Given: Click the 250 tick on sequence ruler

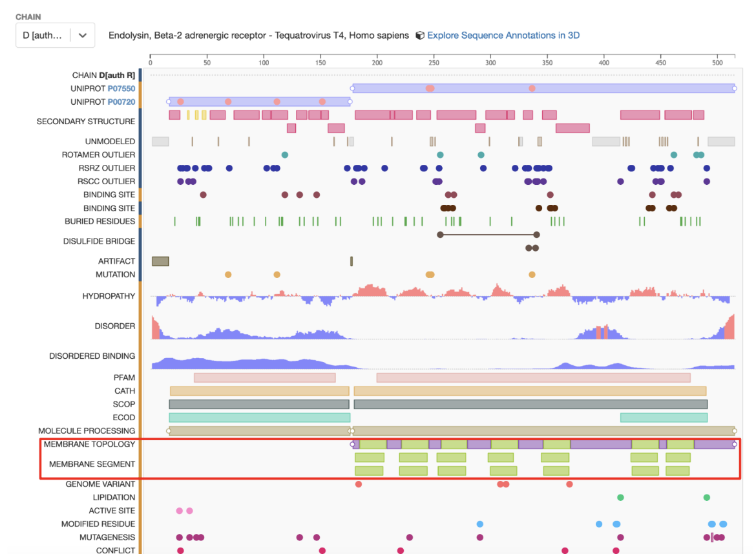Looking at the screenshot, I should click(x=434, y=62).
